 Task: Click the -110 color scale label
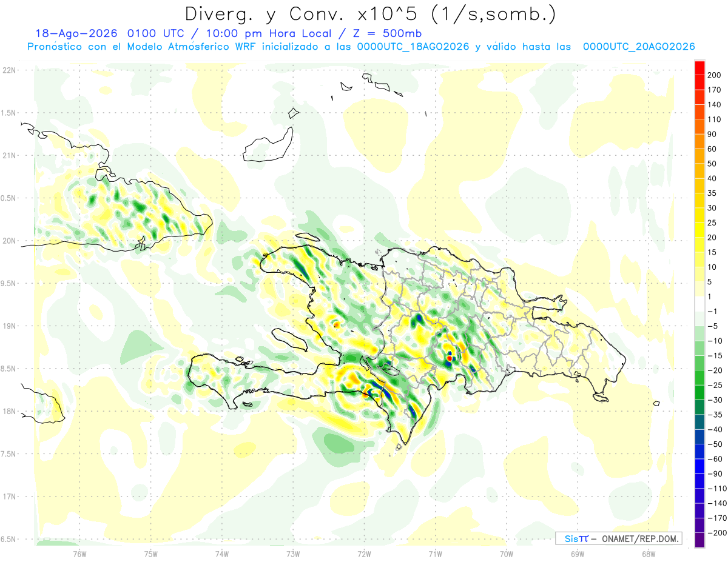[x=716, y=489]
